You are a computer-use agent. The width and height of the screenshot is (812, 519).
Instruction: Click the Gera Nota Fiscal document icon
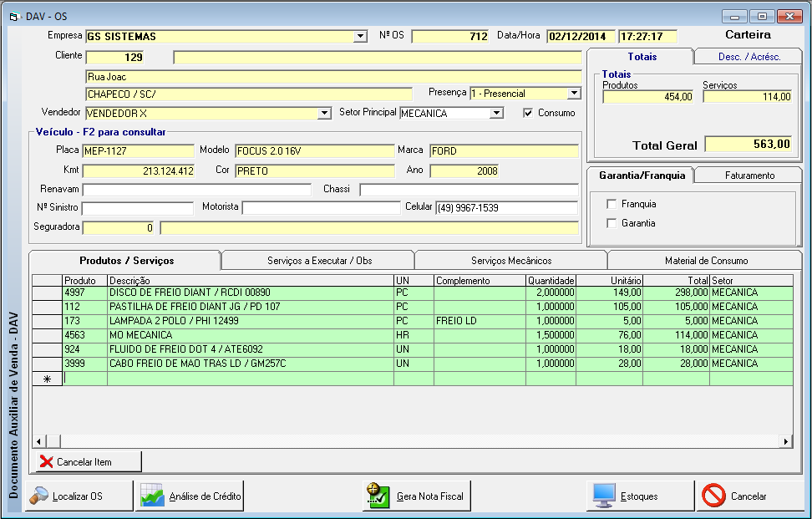point(378,496)
